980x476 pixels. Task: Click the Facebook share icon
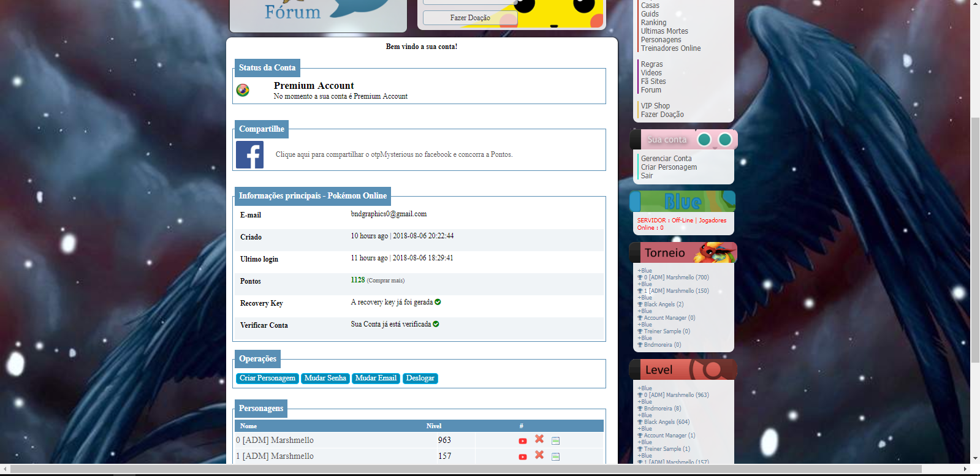tap(249, 155)
